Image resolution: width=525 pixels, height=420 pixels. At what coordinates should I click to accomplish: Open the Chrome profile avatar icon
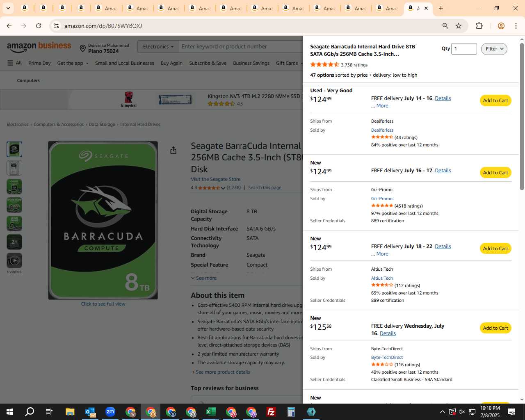[x=501, y=26]
